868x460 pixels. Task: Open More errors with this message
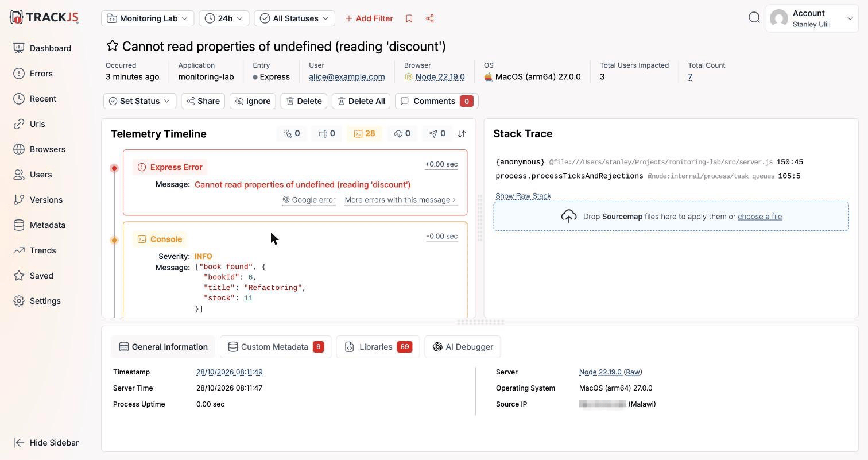pos(401,200)
